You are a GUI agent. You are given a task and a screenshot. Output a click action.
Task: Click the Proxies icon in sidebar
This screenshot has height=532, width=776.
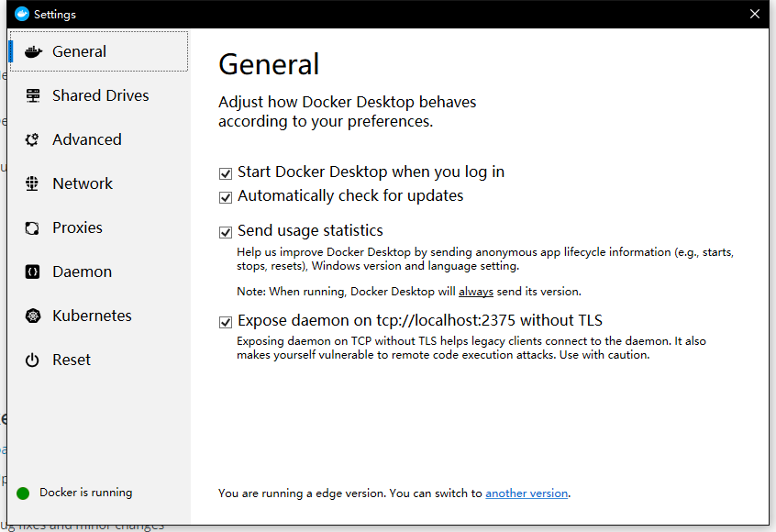[32, 227]
